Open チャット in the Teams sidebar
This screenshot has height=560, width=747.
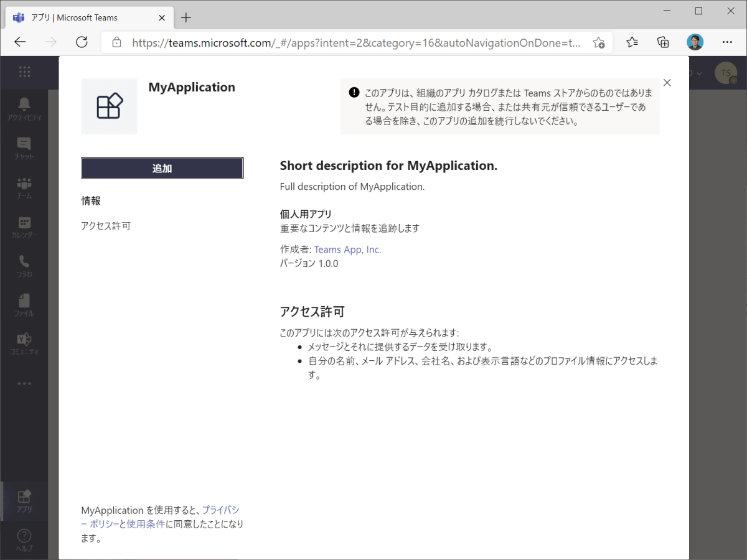point(24,148)
